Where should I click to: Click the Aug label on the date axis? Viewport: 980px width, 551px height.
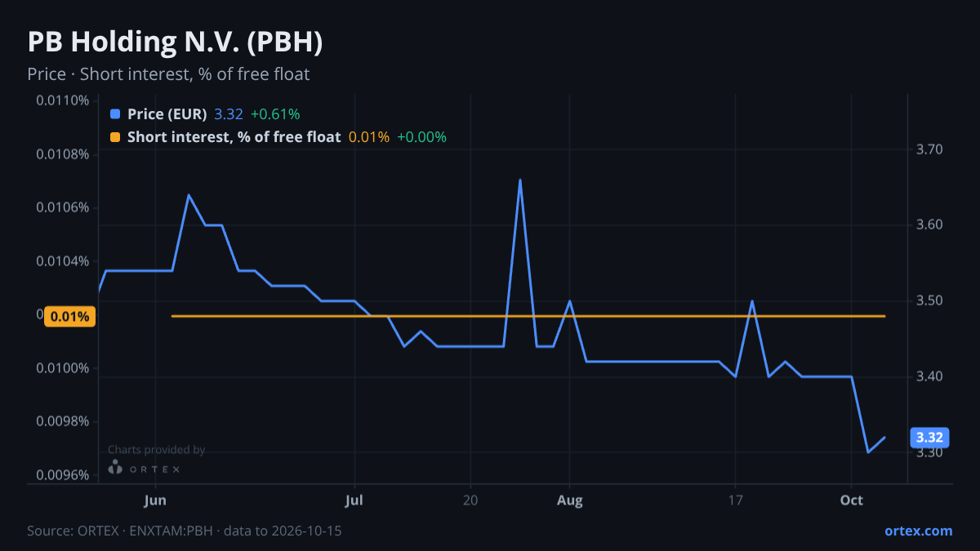[570, 500]
